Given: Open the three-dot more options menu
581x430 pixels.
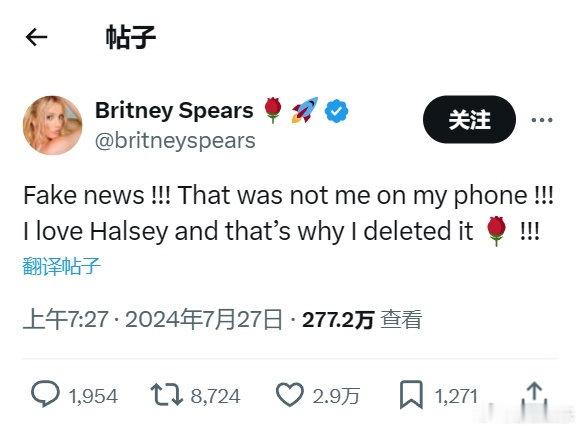Looking at the screenshot, I should click(542, 120).
